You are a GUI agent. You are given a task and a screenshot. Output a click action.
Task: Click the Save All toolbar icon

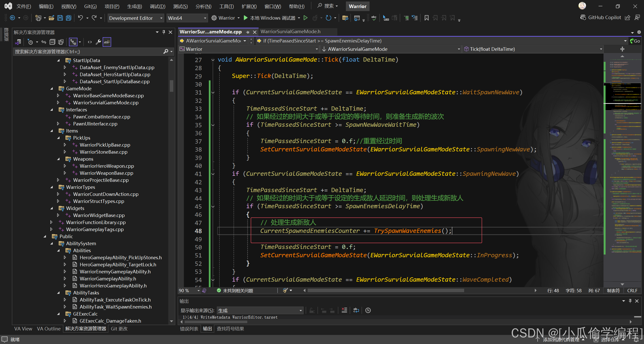point(68,18)
